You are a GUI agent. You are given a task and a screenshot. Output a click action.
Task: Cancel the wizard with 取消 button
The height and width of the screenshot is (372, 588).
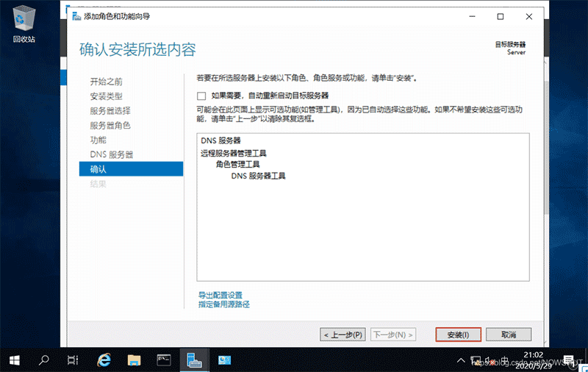tap(508, 335)
